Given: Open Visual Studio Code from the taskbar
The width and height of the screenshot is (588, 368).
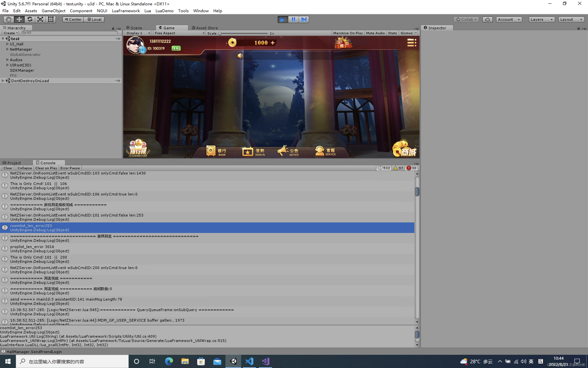Looking at the screenshot, I should point(249,361).
